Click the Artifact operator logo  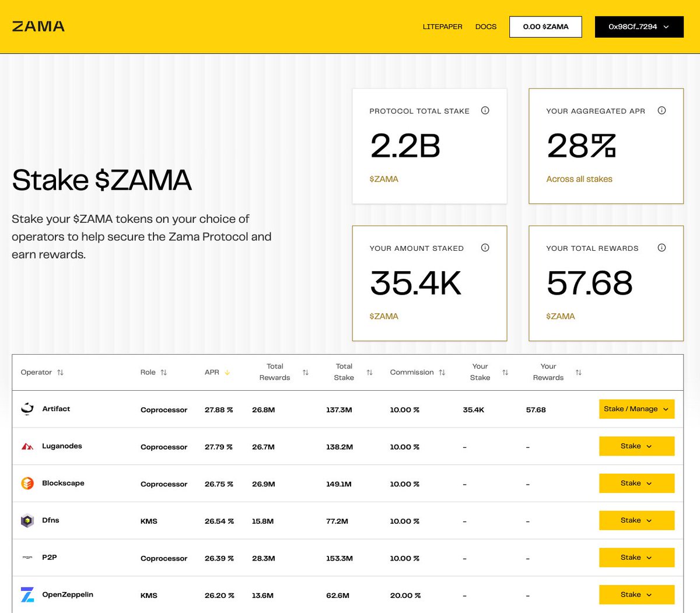(27, 409)
